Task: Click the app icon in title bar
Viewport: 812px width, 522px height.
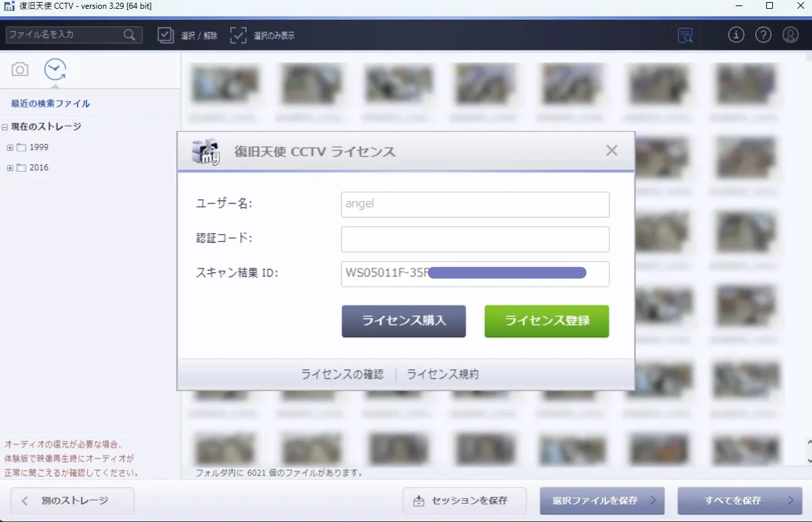Action: pyautogui.click(x=9, y=6)
